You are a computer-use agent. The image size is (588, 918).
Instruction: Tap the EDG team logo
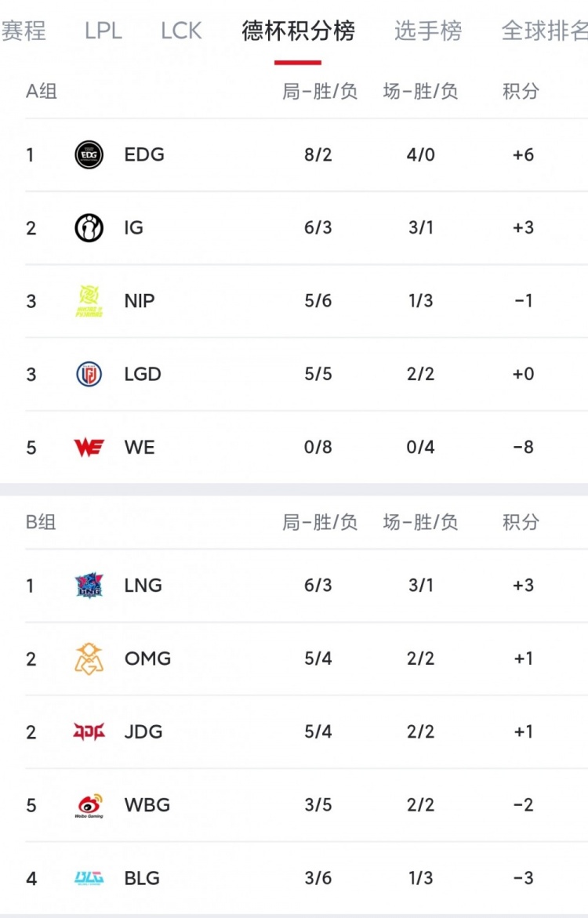click(89, 154)
